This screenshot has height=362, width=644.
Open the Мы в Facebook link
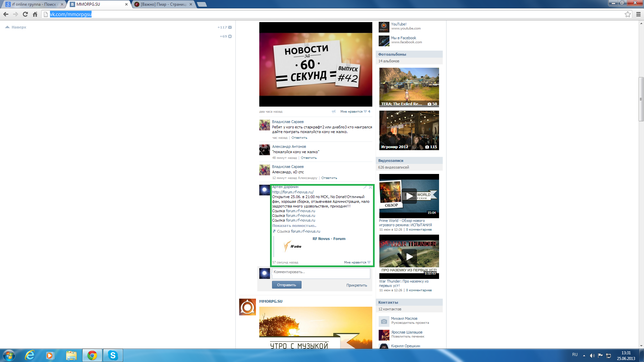pos(404,38)
